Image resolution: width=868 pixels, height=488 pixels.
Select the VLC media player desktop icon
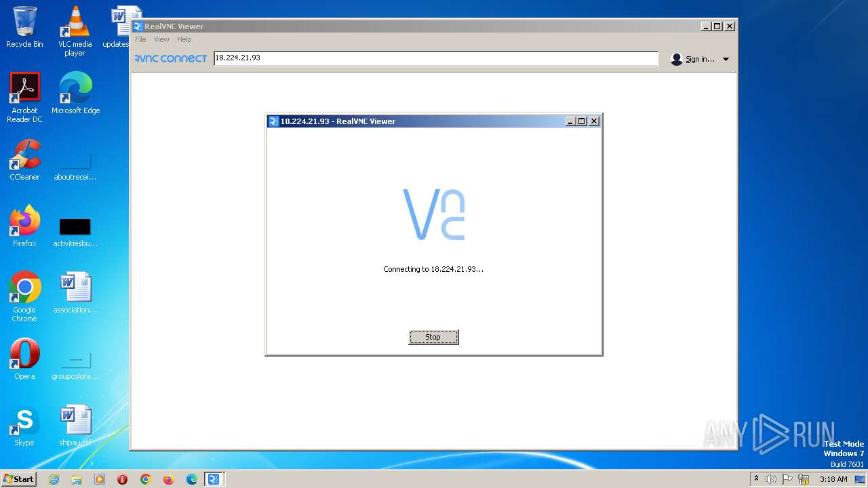(x=75, y=31)
